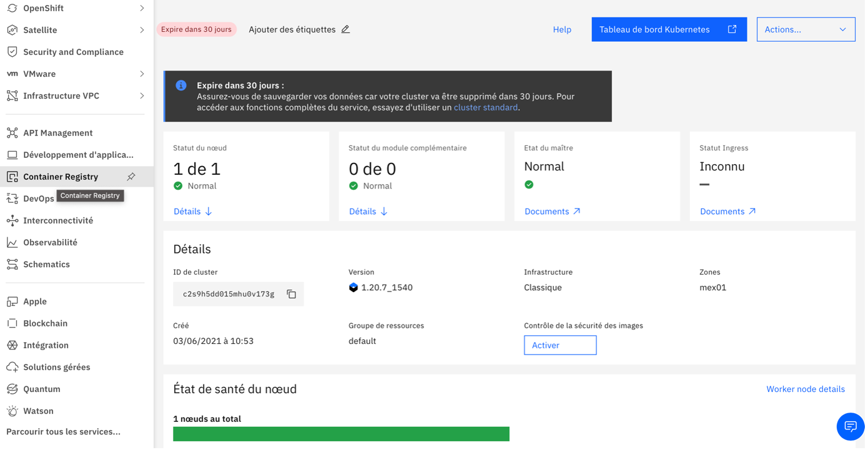Click the green node health bar
Viewport: 868px width, 450px height.
point(341,434)
